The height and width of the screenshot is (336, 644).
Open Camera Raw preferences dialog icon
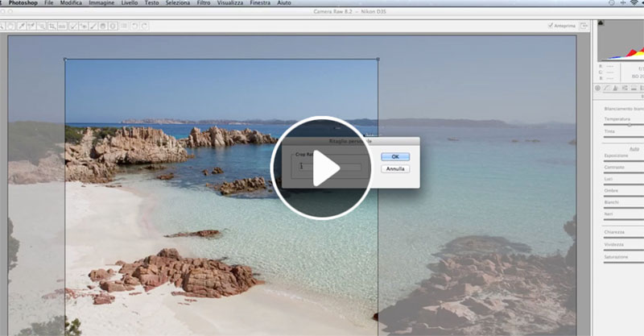124,26
